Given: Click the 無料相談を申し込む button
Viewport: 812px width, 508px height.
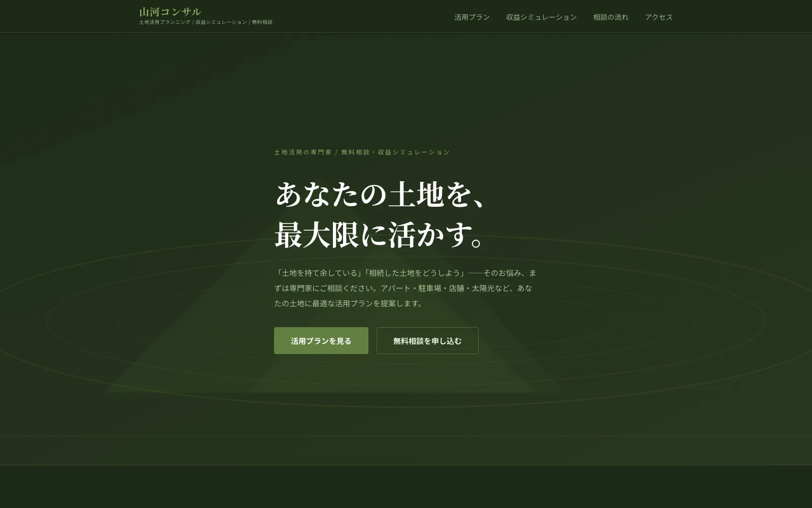Looking at the screenshot, I should coord(427,340).
